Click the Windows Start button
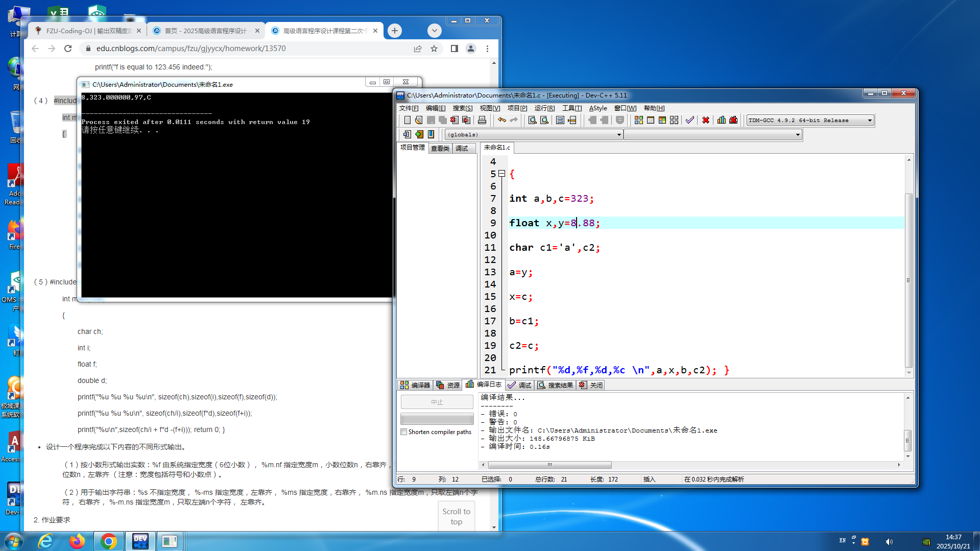Image resolution: width=980 pixels, height=551 pixels. point(13,541)
